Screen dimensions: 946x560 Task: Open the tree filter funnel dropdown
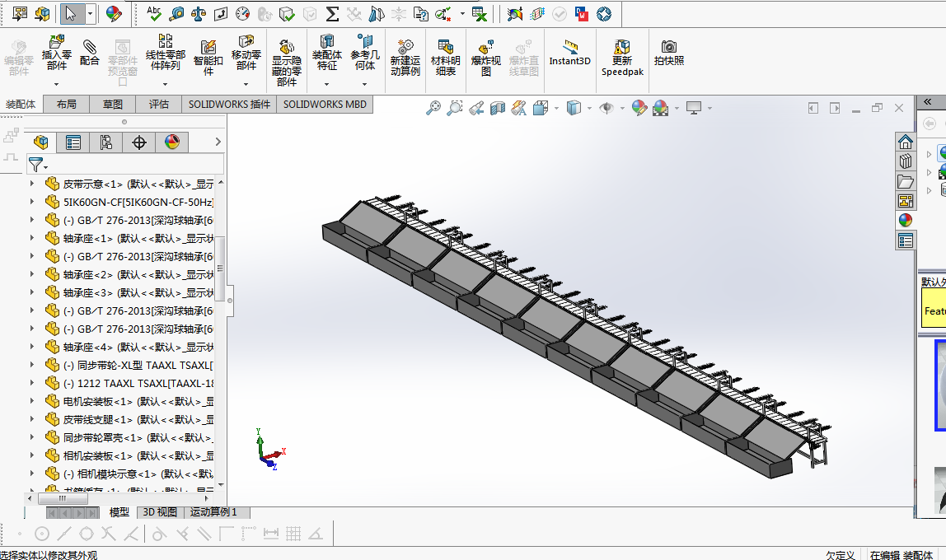coord(37,165)
